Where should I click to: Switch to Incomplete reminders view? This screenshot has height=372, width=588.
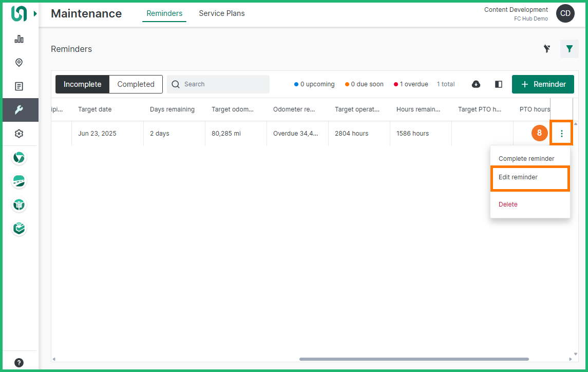82,84
